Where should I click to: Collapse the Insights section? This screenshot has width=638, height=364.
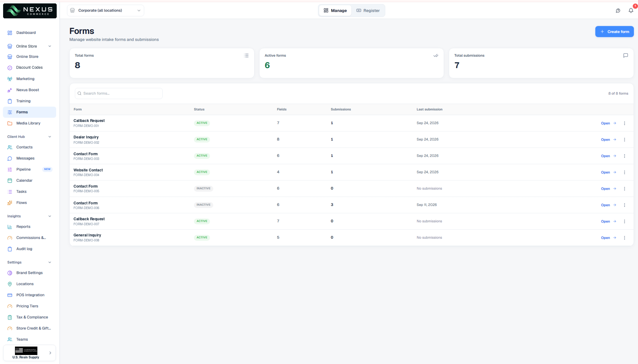pos(50,216)
